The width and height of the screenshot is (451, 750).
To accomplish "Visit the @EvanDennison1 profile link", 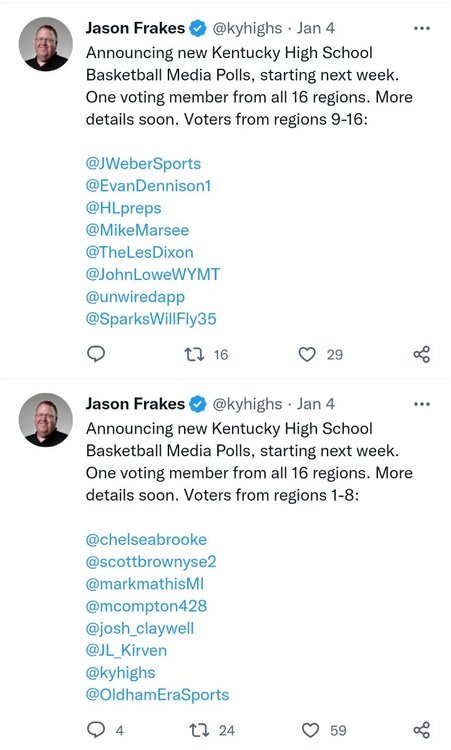I will [148, 186].
